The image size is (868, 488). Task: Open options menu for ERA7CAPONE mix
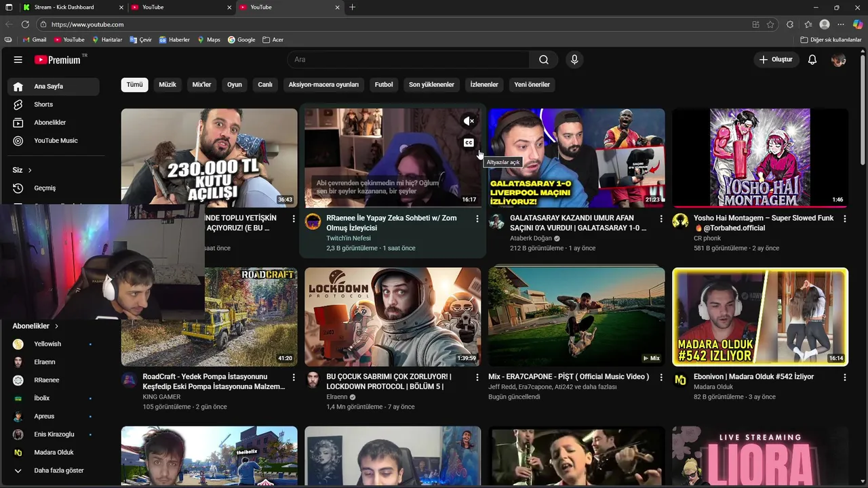pos(661,377)
